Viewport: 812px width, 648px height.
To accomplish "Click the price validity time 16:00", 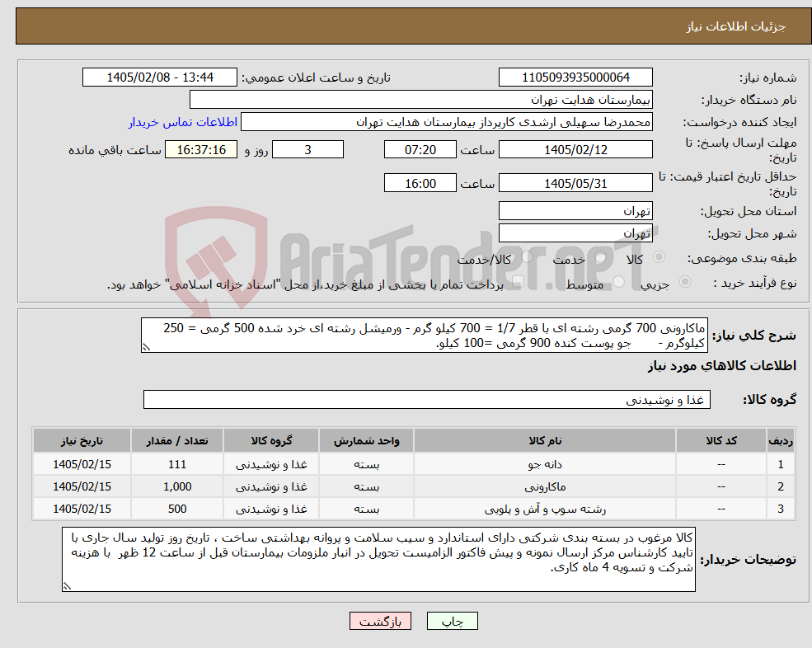I will click(420, 183).
